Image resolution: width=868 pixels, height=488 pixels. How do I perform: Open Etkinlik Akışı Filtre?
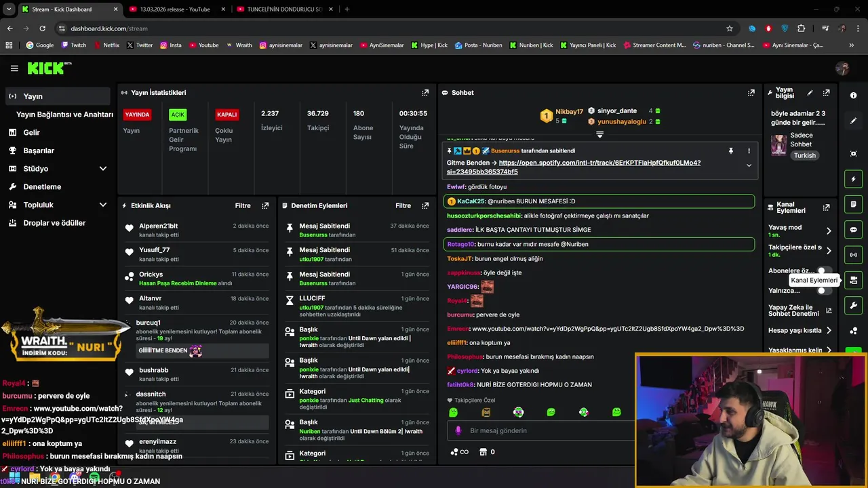click(x=243, y=205)
